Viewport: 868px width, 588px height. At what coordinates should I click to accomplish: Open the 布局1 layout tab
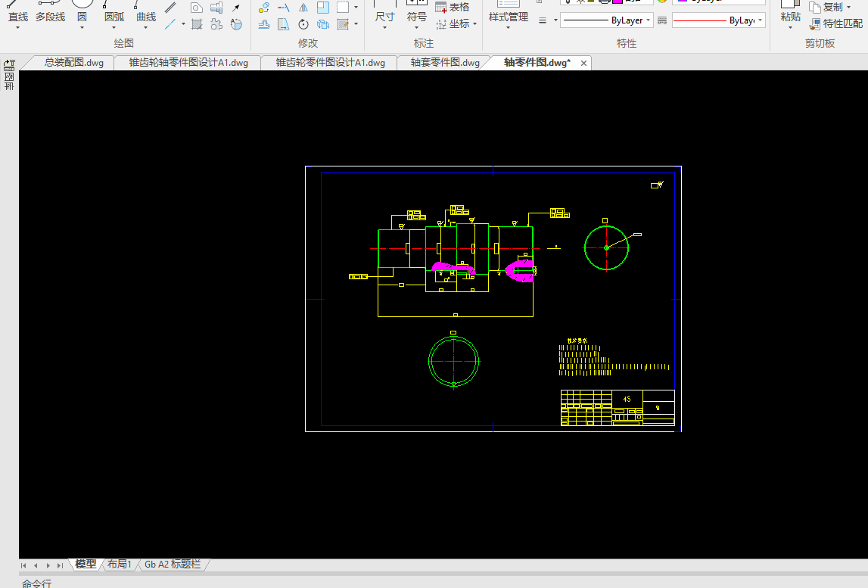[x=119, y=565]
